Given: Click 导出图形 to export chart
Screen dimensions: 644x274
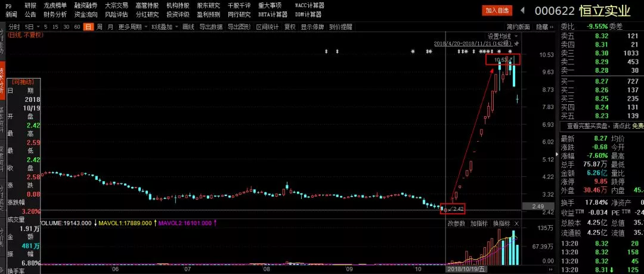Looking at the screenshot, I should tap(240, 27).
